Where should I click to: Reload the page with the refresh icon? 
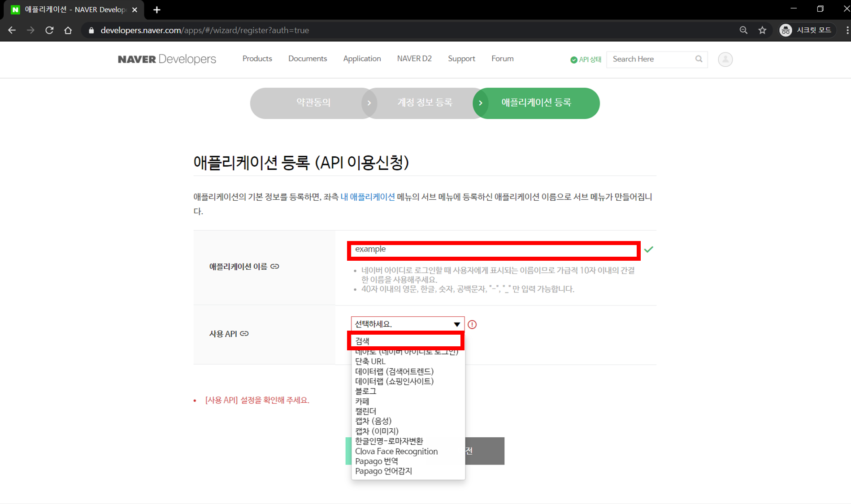click(49, 30)
